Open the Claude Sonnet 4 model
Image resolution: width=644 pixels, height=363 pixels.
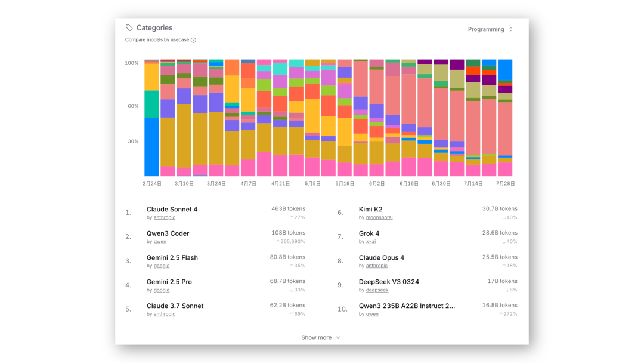pos(172,209)
